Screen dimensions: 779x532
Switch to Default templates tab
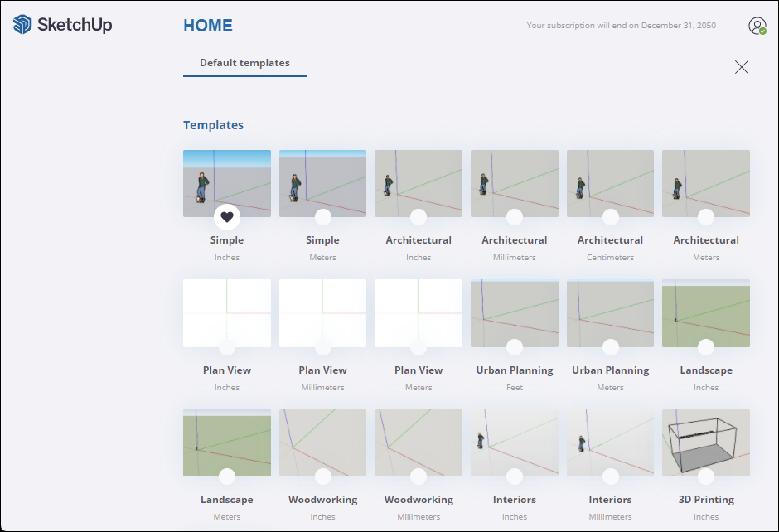tap(244, 63)
